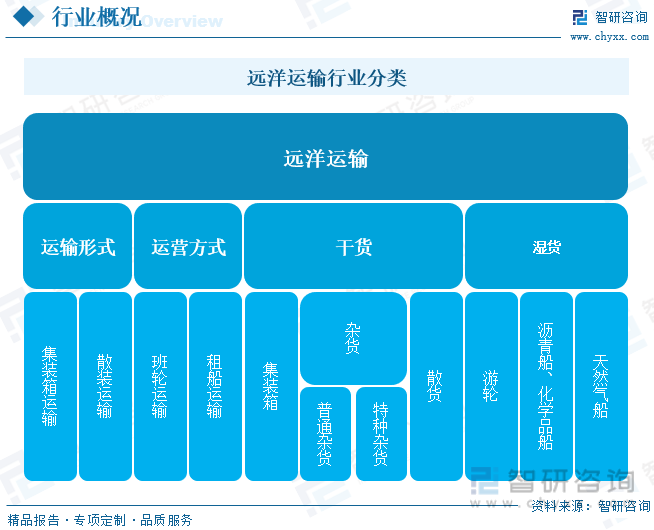
Task: Click the 杂货 box
Action: point(353,338)
